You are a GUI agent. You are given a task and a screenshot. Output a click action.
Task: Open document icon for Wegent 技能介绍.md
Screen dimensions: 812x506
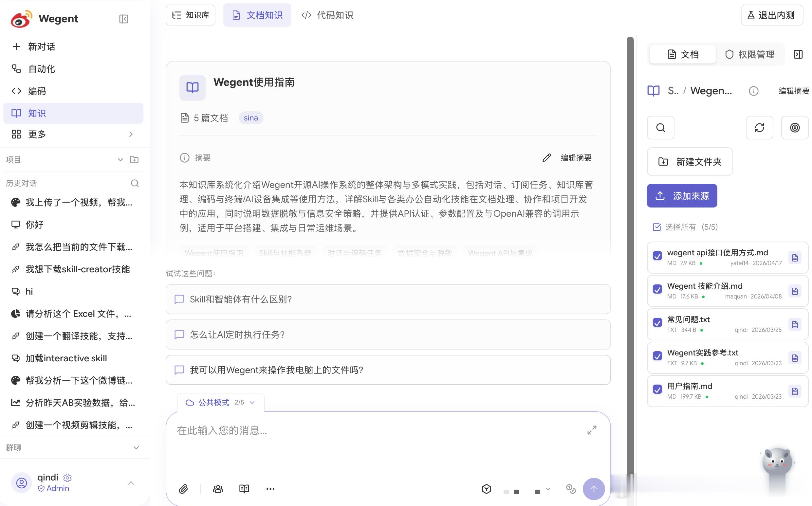click(x=795, y=291)
